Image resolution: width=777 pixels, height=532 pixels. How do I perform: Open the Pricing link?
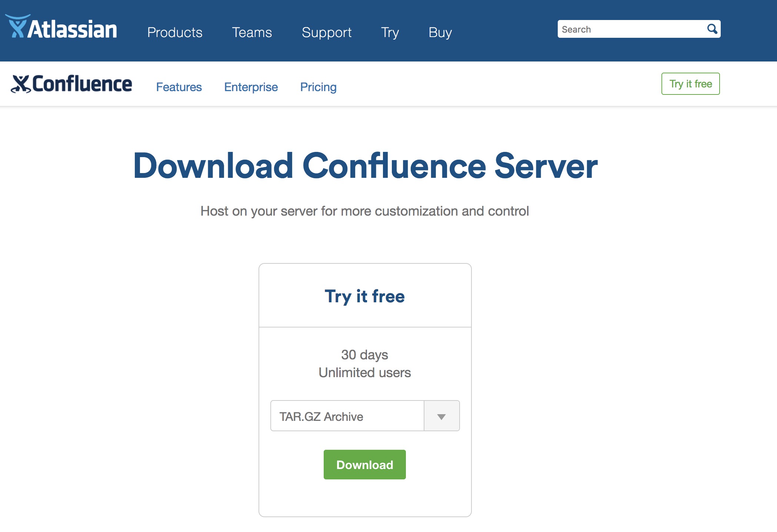(x=318, y=87)
